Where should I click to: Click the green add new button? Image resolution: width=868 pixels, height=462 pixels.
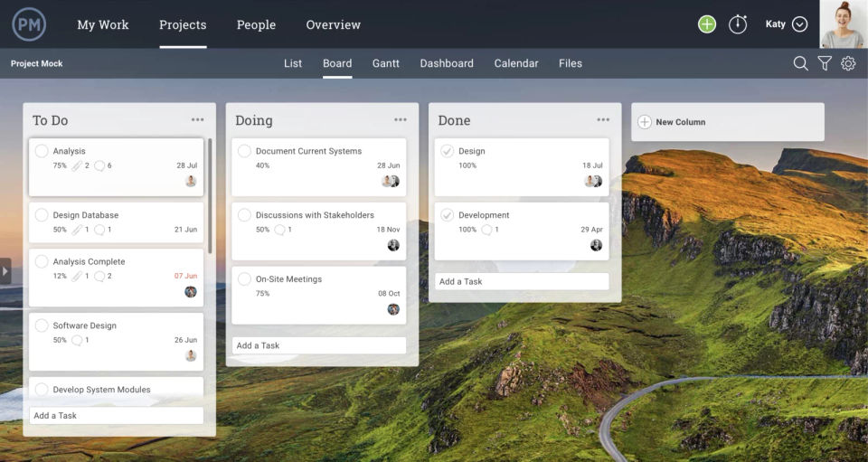pyautogui.click(x=707, y=24)
